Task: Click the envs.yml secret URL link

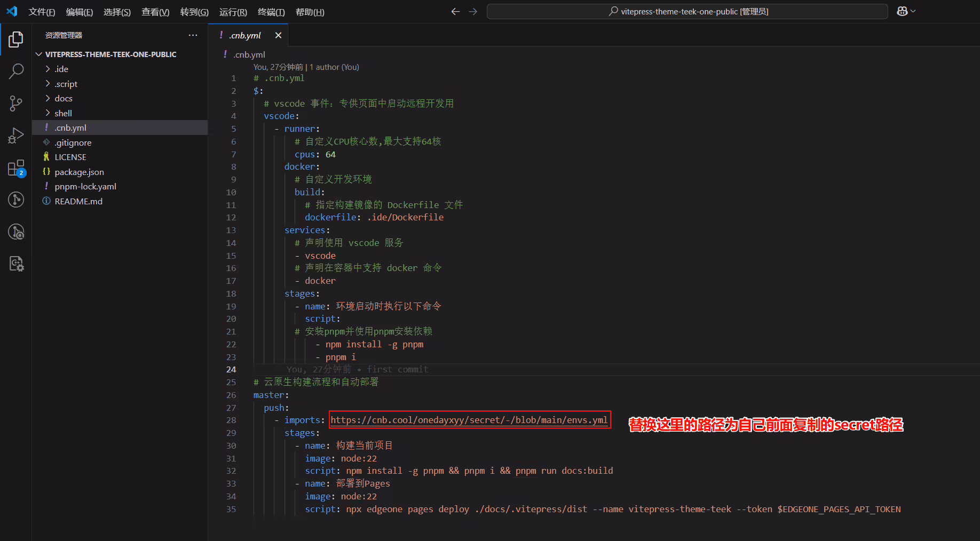Action: click(x=469, y=420)
